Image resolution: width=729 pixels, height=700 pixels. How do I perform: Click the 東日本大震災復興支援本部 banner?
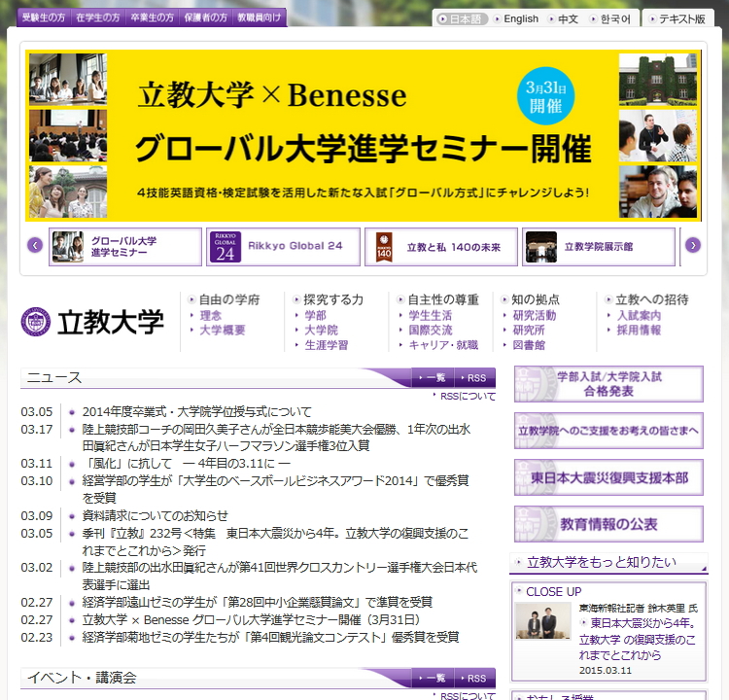pos(608,477)
